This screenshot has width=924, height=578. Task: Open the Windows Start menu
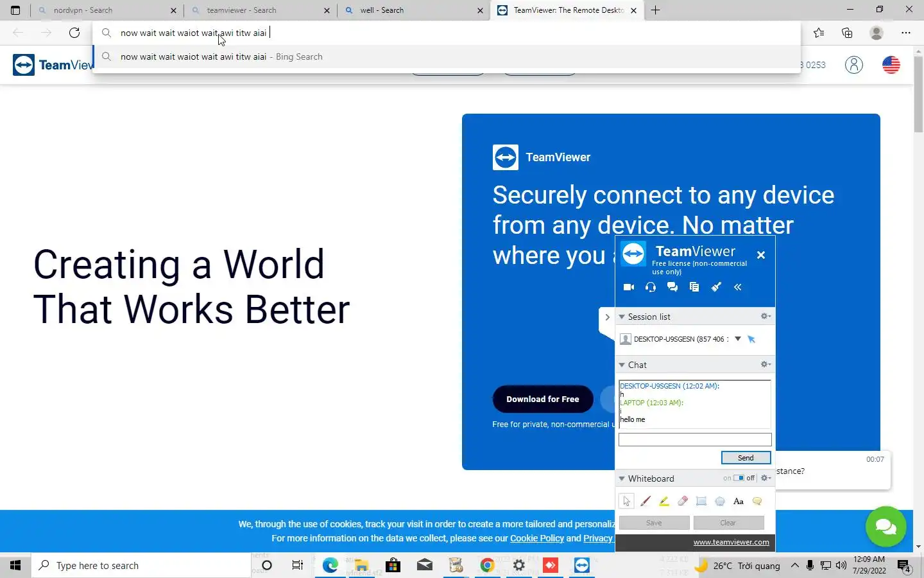[x=15, y=565]
